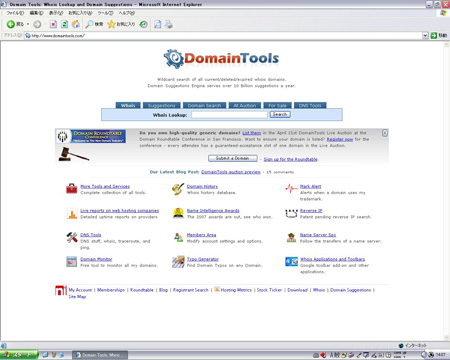Image resolution: width=450 pixels, height=360 pixels.
Task: Stop page loading with the red X icon
Action: 53,24
